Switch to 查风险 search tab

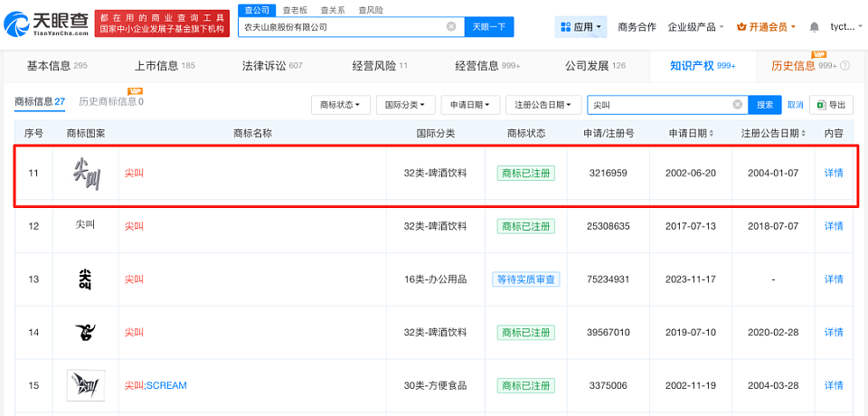click(371, 10)
